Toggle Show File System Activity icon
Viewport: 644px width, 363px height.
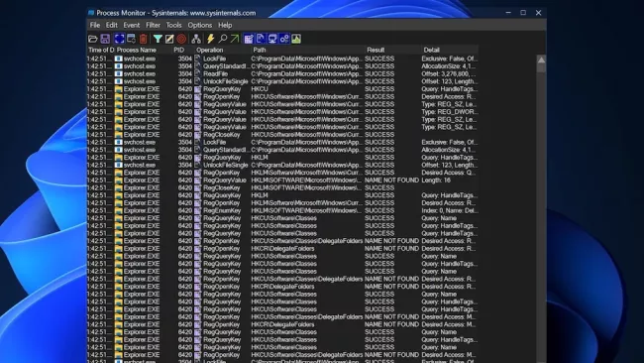261,39
